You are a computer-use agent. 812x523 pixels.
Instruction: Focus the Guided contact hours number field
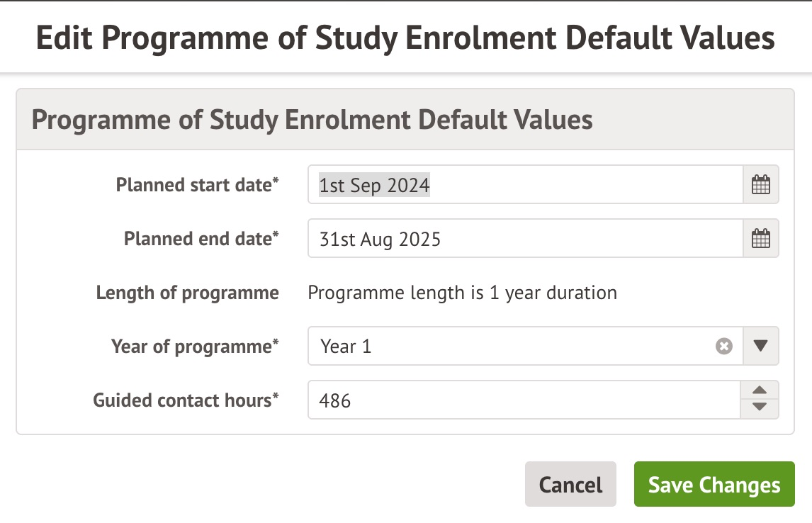[523, 400]
